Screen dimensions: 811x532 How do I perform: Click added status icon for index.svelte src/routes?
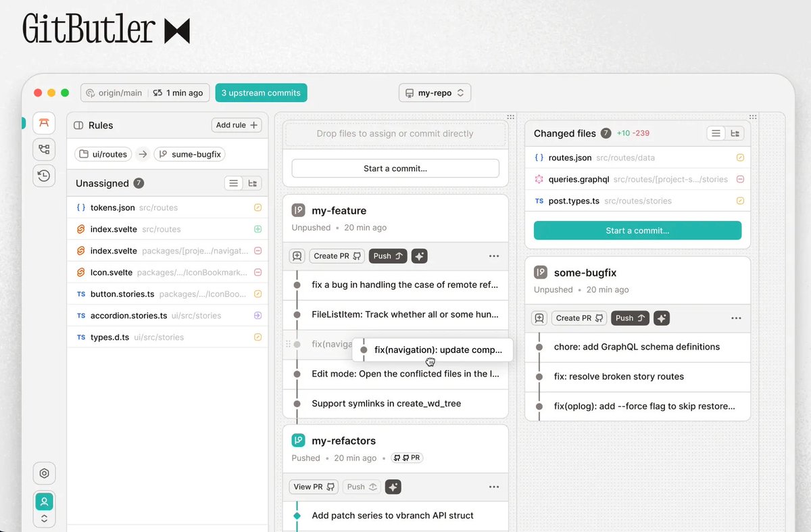pos(257,229)
